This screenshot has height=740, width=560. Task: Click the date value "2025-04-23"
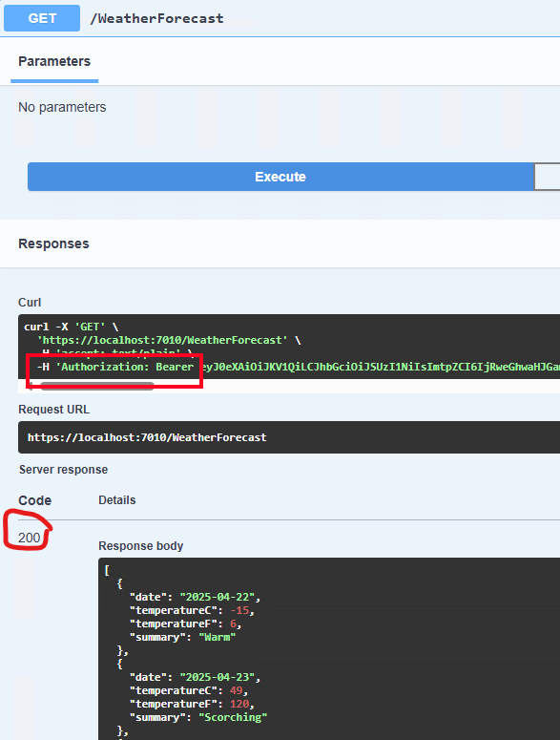218,677
